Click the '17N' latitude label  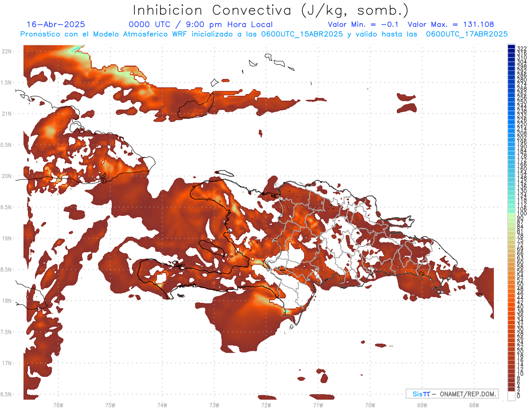[x=7, y=363]
